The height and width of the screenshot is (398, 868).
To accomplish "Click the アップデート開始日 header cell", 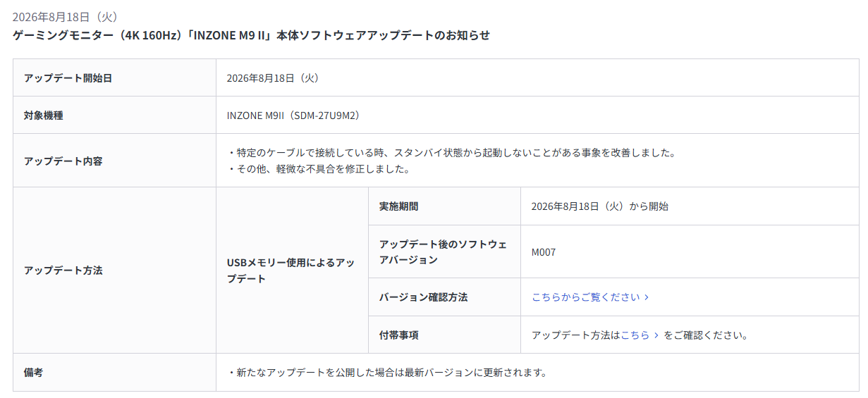I will (114, 77).
